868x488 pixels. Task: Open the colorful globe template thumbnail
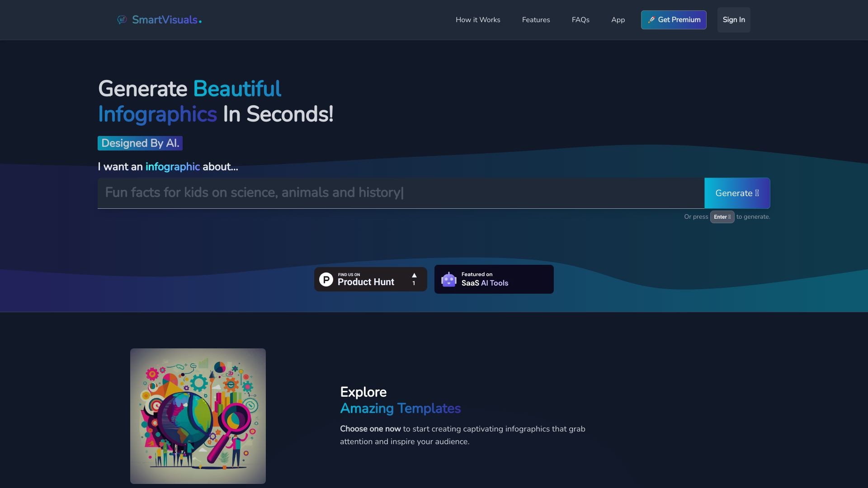(198, 416)
